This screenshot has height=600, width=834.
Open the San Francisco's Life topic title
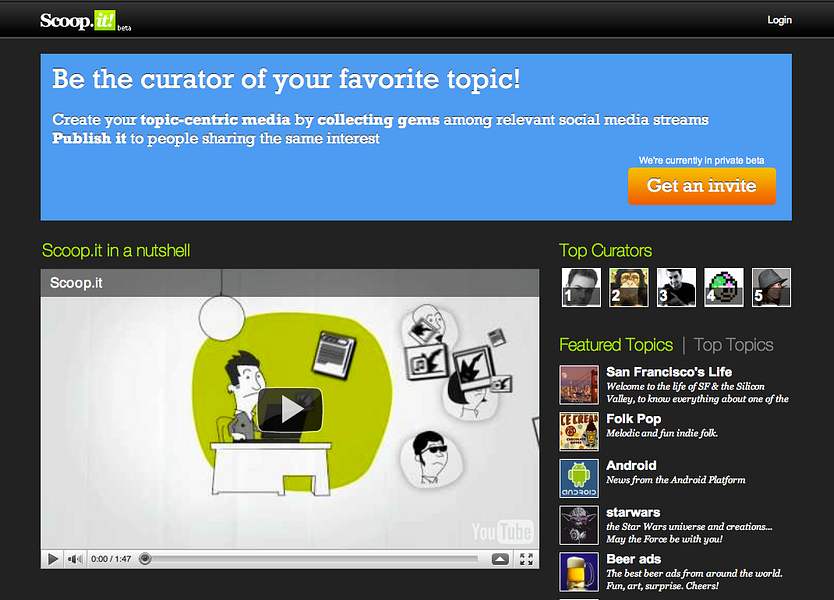pyautogui.click(x=669, y=372)
